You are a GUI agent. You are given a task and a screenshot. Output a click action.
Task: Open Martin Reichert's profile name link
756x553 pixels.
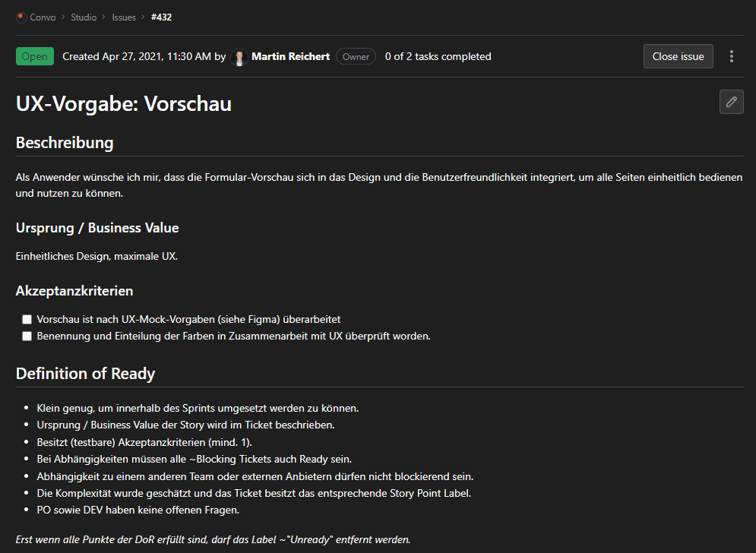(290, 56)
